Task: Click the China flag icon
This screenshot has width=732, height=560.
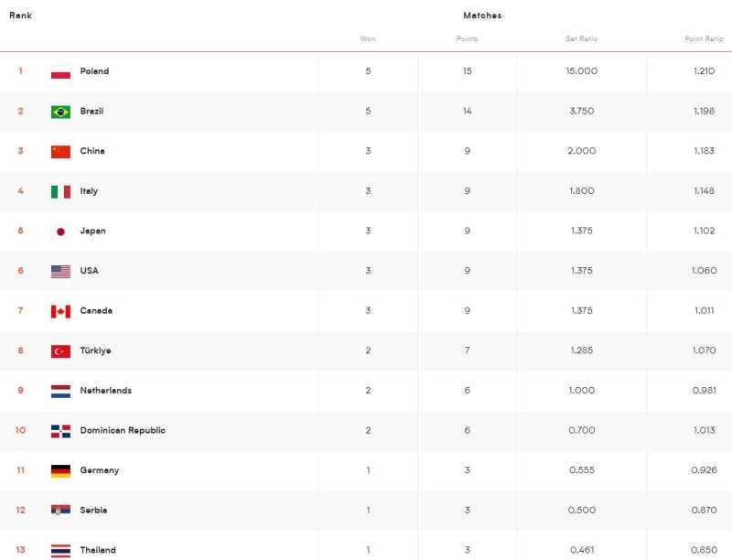Action: coord(60,152)
